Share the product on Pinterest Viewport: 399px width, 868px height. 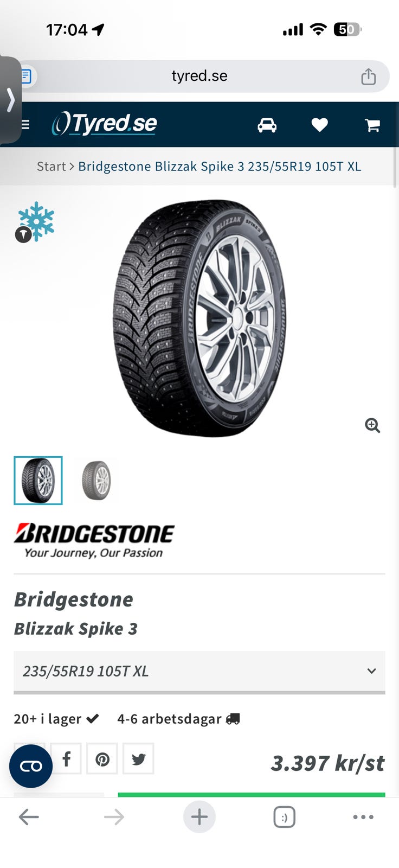102,758
